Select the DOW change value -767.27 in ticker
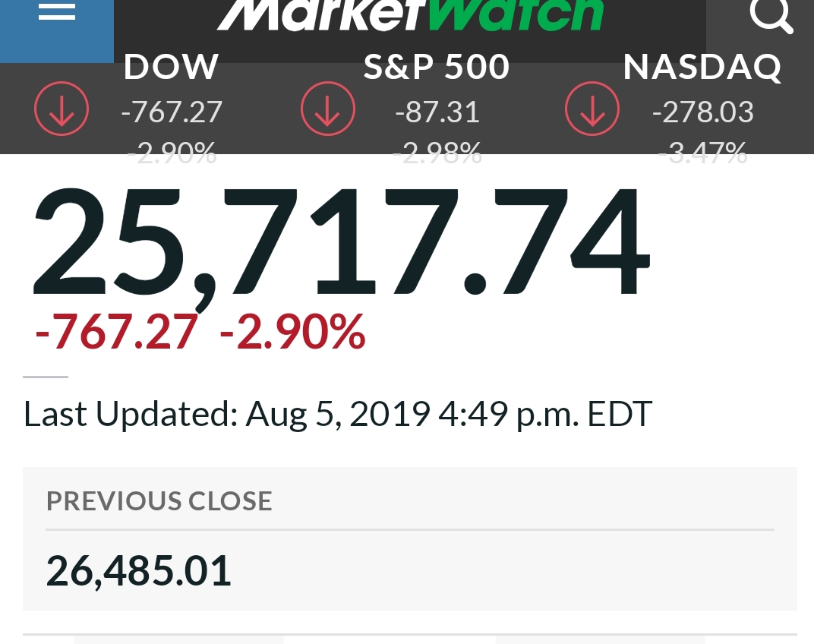The height and width of the screenshot is (644, 814). (172, 112)
